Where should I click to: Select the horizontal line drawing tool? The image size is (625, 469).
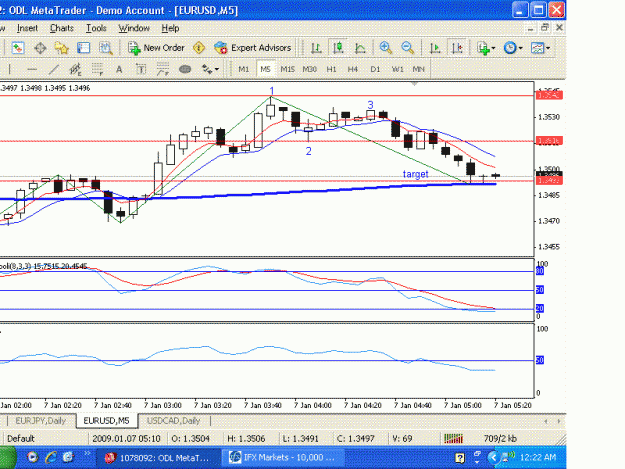32,69
